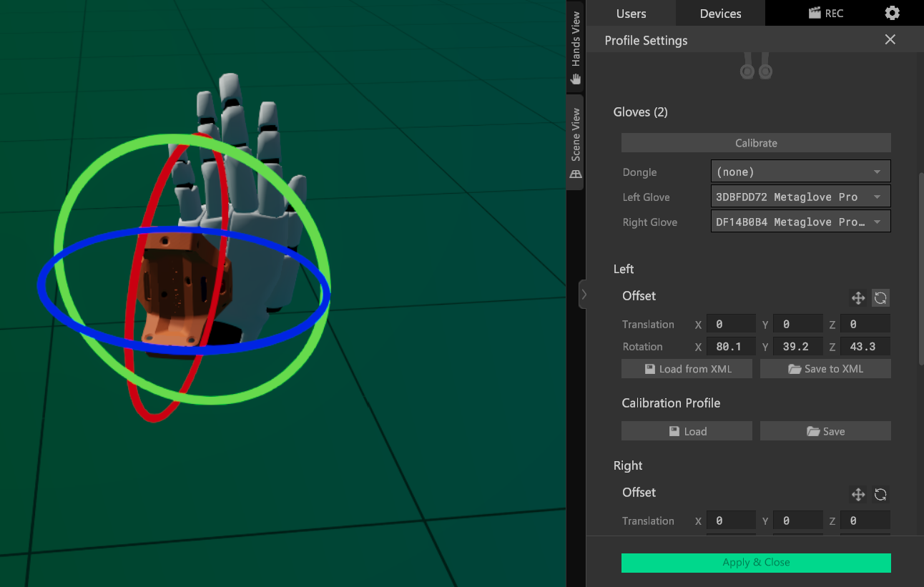Viewport: 924px width, 587px height.
Task: Click the Right offset rotate gizmo icon
Action: click(x=880, y=494)
